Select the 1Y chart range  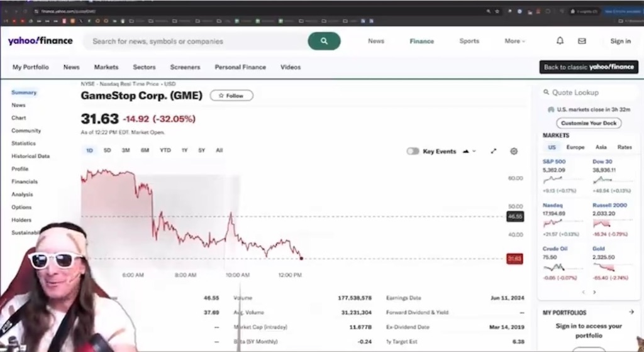coord(184,151)
